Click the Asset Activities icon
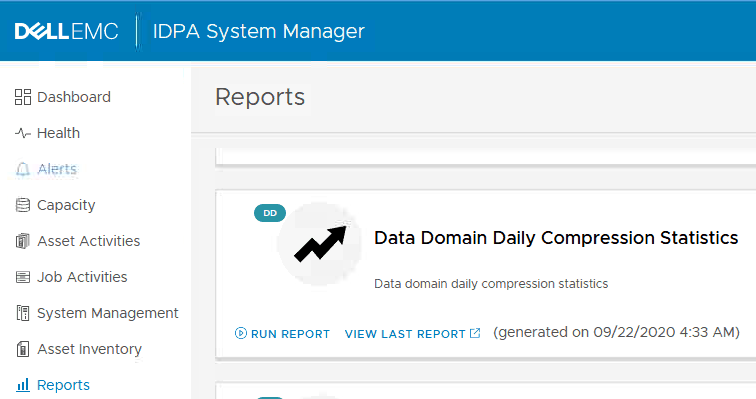The width and height of the screenshot is (756, 399). point(23,241)
